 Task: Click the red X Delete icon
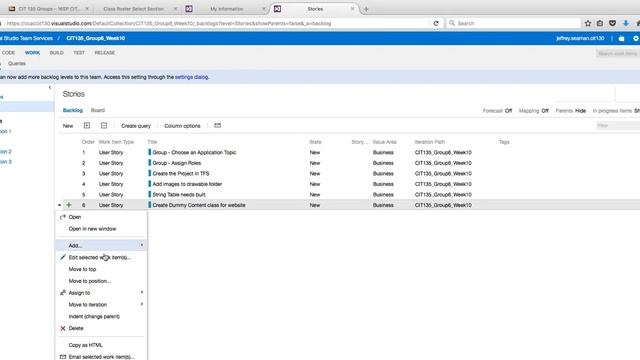point(63,328)
